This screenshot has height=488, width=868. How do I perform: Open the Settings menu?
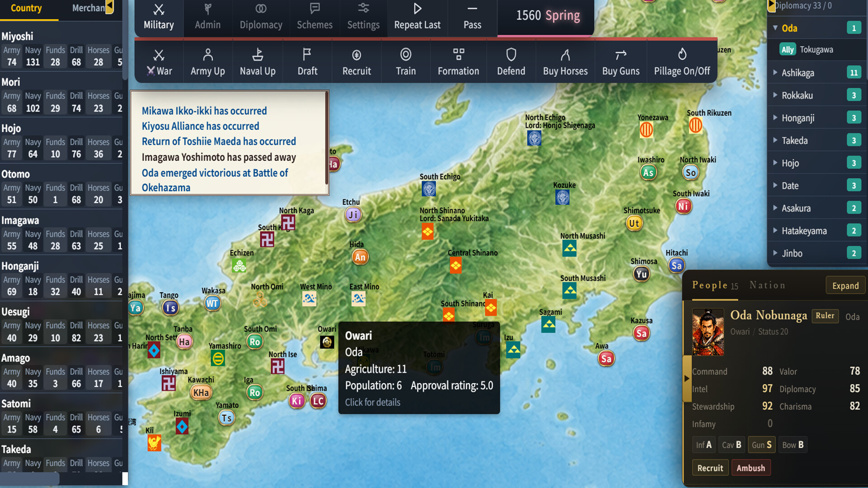363,17
